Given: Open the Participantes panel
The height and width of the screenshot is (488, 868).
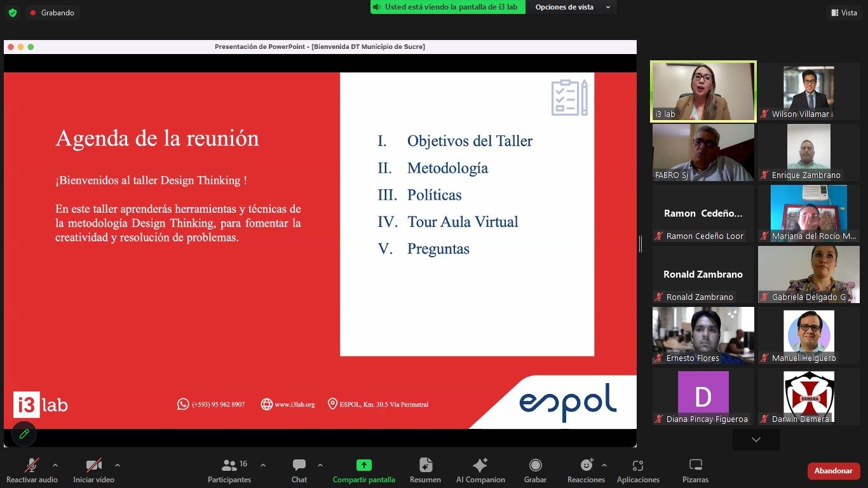Looking at the screenshot, I should coord(229,471).
